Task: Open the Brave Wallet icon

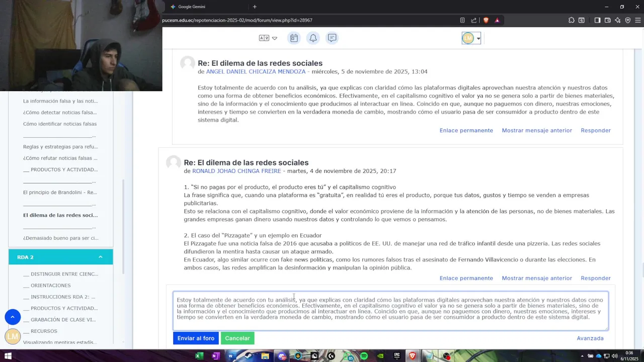Action: (x=608, y=20)
